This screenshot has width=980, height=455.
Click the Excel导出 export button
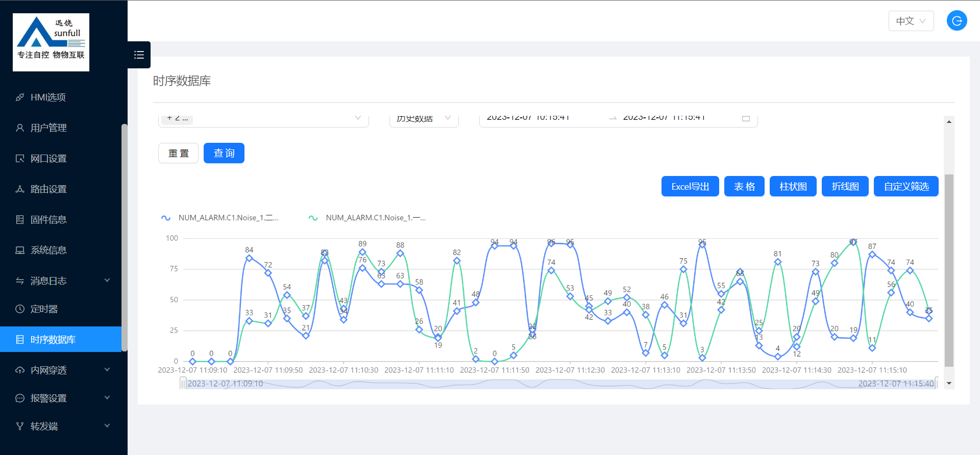pyautogui.click(x=690, y=186)
